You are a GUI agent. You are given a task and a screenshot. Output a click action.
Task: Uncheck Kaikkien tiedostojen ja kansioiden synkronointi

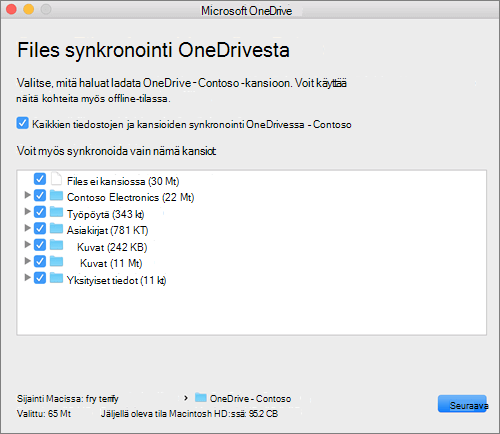click(22, 123)
